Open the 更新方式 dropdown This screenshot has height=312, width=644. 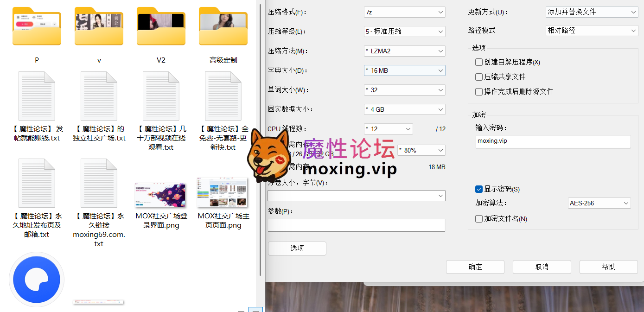pos(592,12)
